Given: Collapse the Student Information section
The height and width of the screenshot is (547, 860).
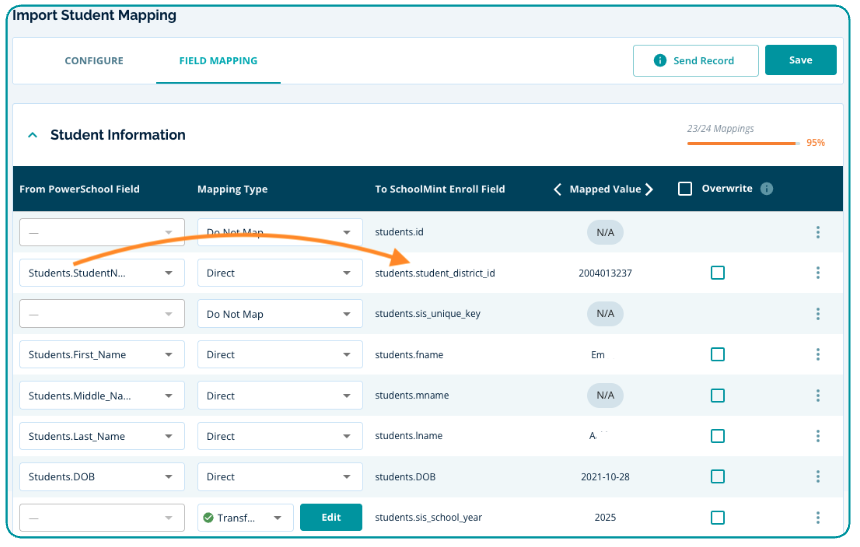Looking at the screenshot, I should (32, 135).
